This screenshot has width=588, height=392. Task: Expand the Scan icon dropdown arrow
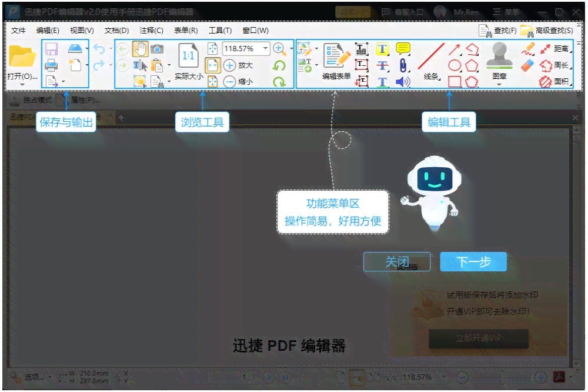pyautogui.click(x=87, y=48)
